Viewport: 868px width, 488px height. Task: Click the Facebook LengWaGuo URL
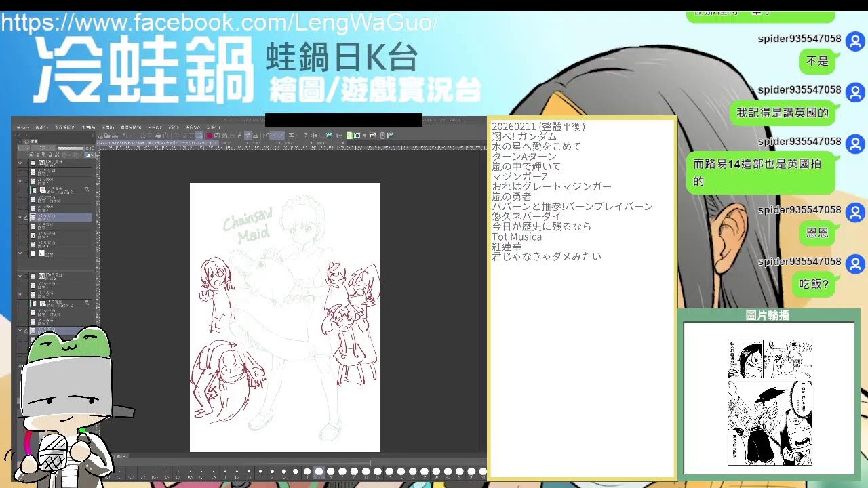pyautogui.click(x=219, y=23)
